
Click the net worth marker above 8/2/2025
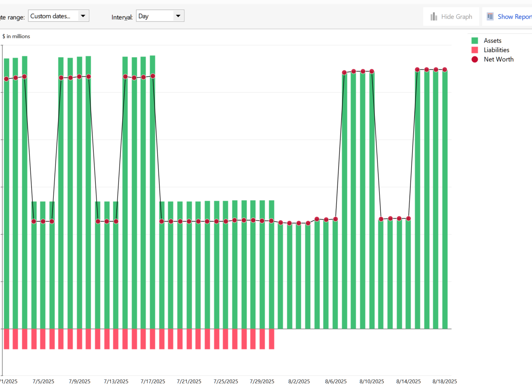coord(299,223)
